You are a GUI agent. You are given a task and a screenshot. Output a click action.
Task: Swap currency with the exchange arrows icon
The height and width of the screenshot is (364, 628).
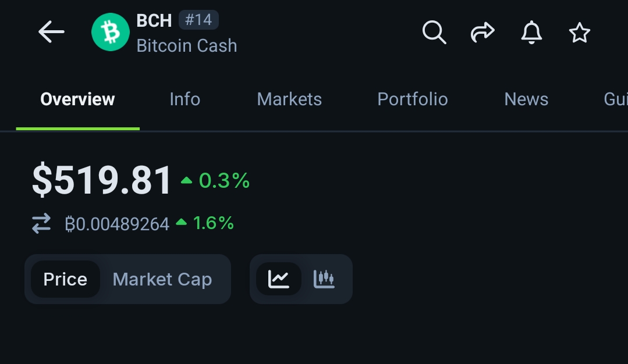(41, 223)
